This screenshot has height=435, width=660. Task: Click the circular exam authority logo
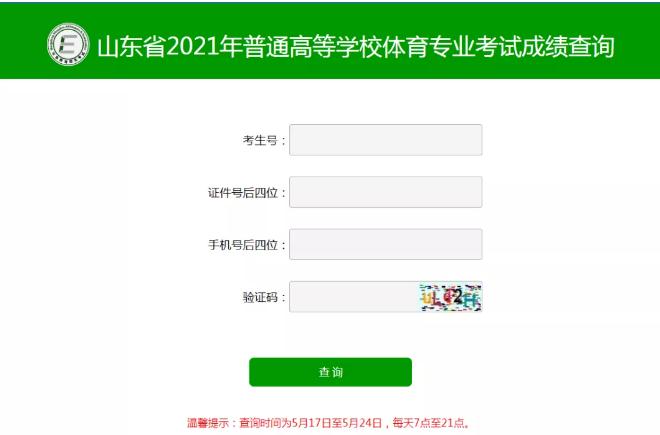(x=68, y=44)
